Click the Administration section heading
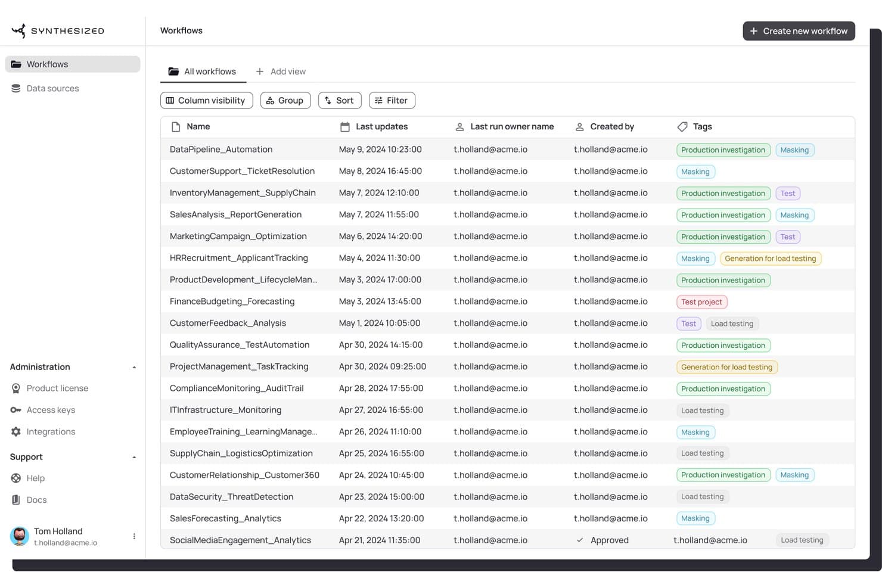This screenshot has height=588, width=882. [x=40, y=367]
